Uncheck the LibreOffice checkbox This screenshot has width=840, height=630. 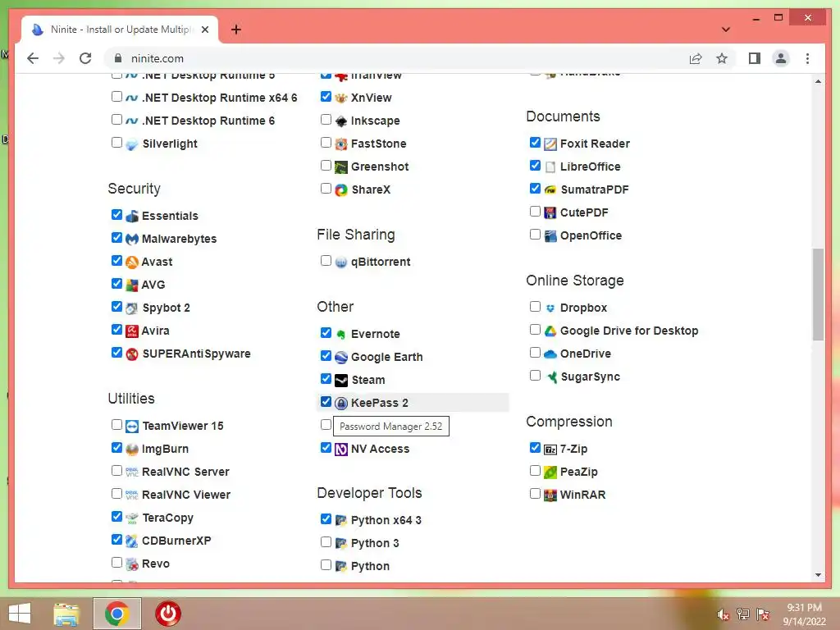535,166
